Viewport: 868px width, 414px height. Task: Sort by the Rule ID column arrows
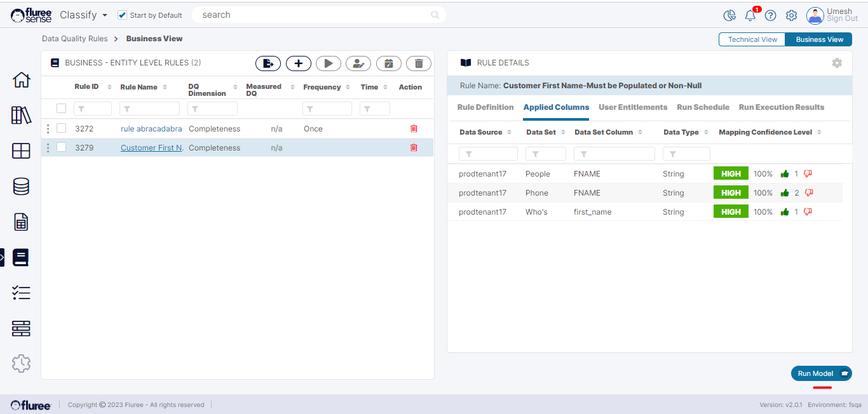(x=109, y=87)
